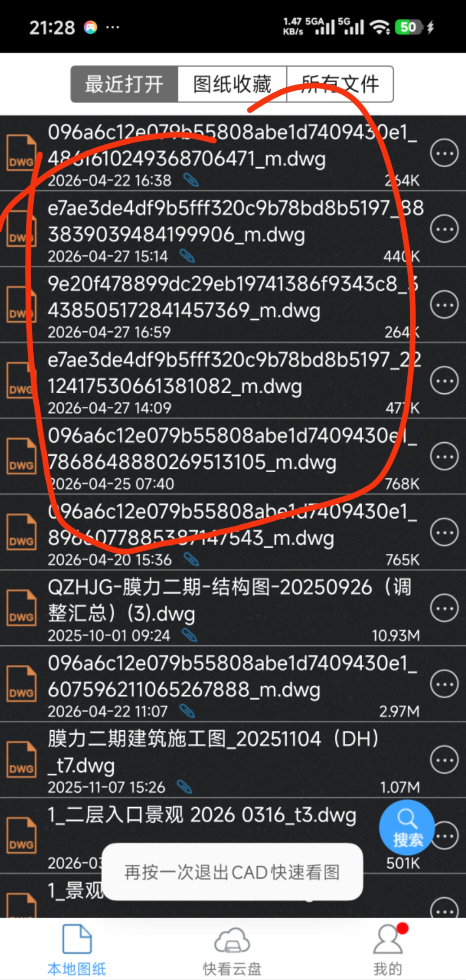
Task: Open more options for 膜力二期建筑施工图 file
Action: 444,760
